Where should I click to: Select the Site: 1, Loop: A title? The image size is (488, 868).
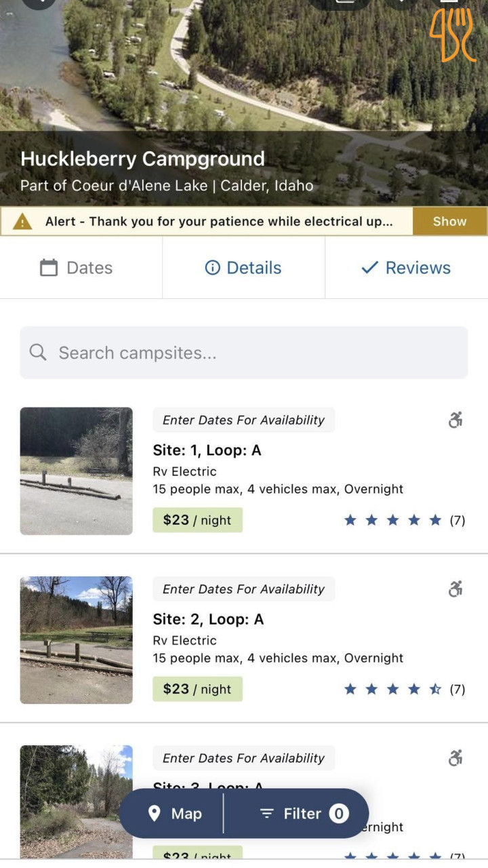pyautogui.click(x=207, y=450)
